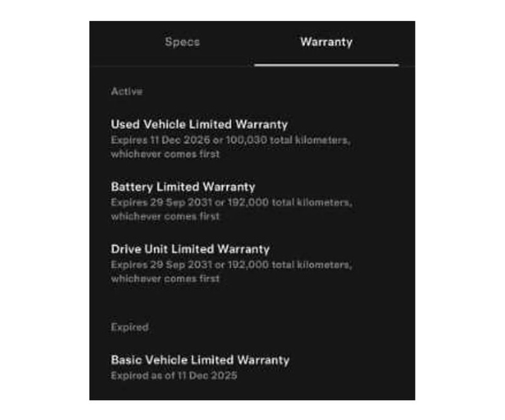Click the Active section heading

coord(127,91)
